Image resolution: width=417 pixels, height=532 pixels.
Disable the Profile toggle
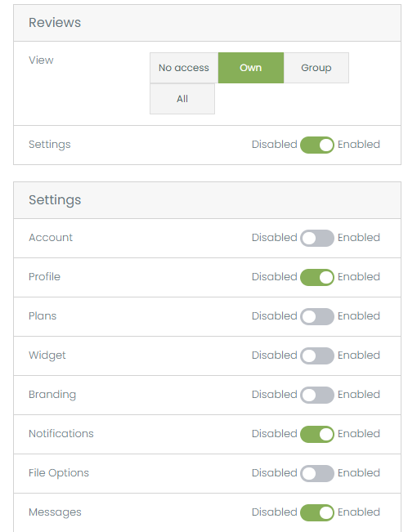click(x=316, y=277)
